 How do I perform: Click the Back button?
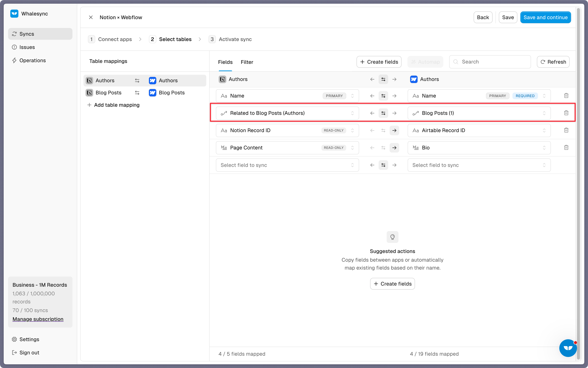pyautogui.click(x=483, y=17)
